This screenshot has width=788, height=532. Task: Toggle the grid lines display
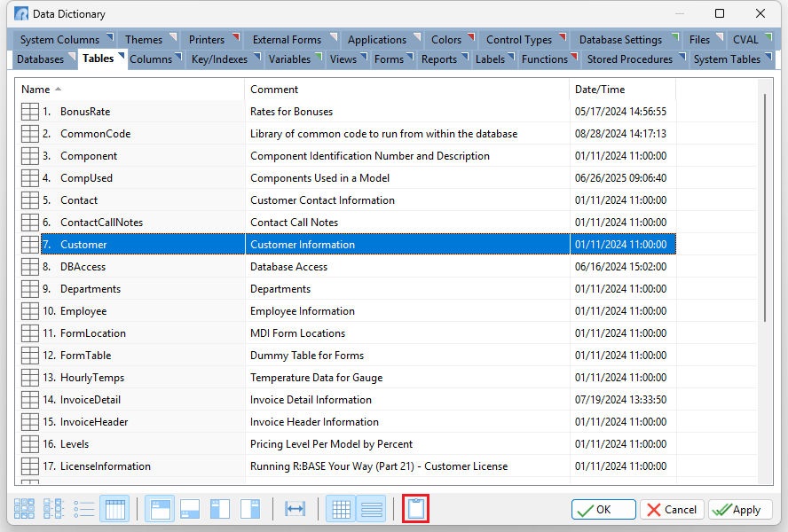(341, 509)
